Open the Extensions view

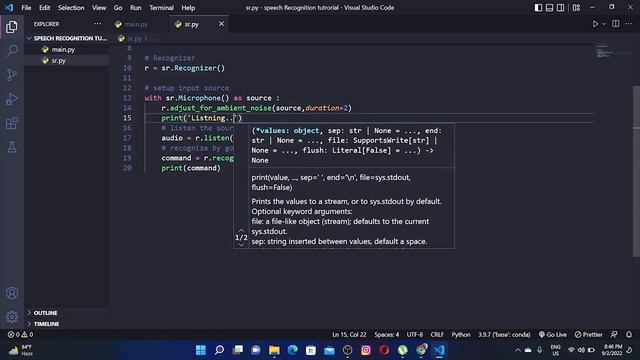(12, 123)
